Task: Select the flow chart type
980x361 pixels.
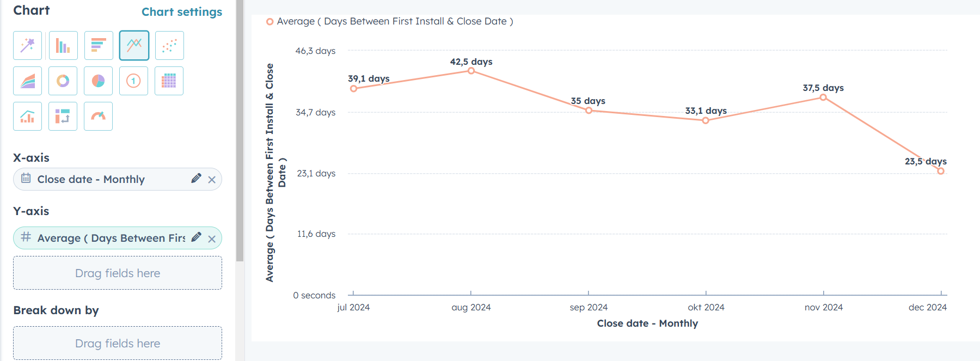Action: point(63,116)
